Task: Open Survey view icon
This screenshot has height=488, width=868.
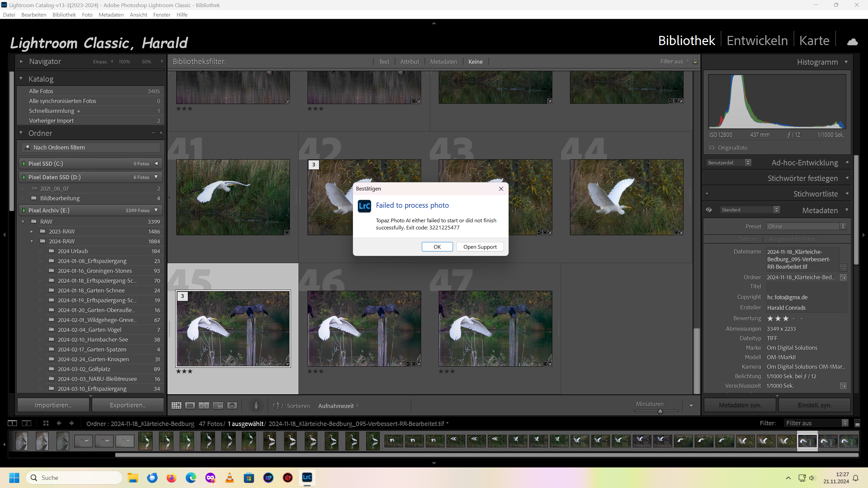Action: pos(218,406)
